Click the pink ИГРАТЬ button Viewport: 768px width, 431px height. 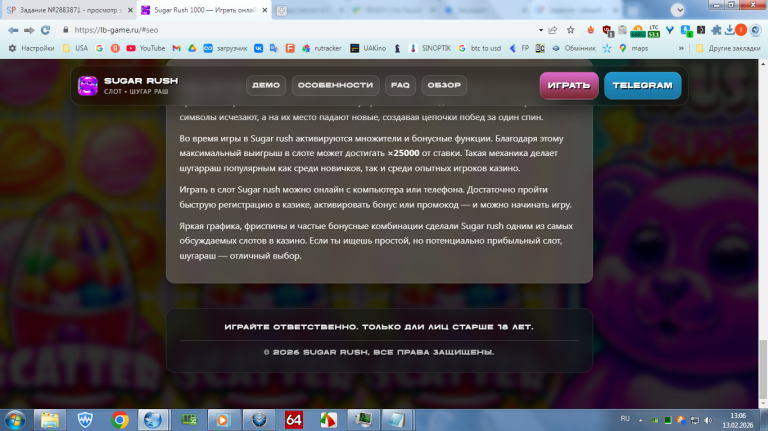tap(569, 86)
